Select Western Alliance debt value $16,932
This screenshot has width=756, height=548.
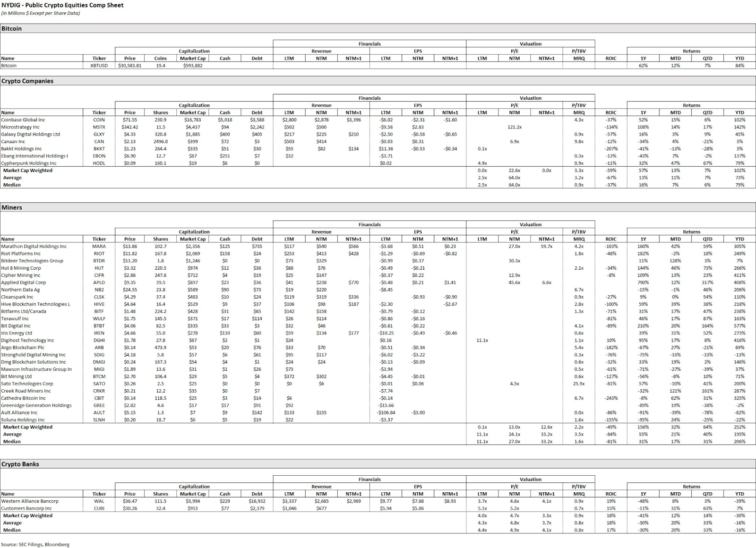[257, 501]
